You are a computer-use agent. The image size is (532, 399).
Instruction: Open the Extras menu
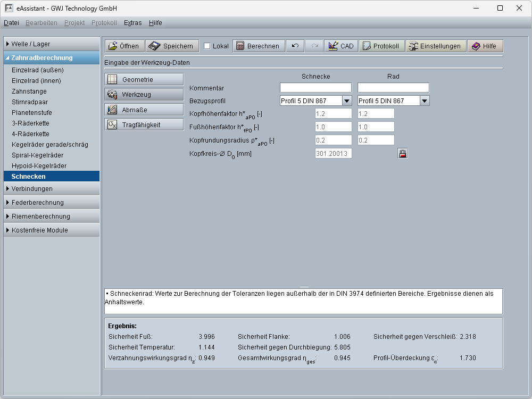(x=132, y=23)
